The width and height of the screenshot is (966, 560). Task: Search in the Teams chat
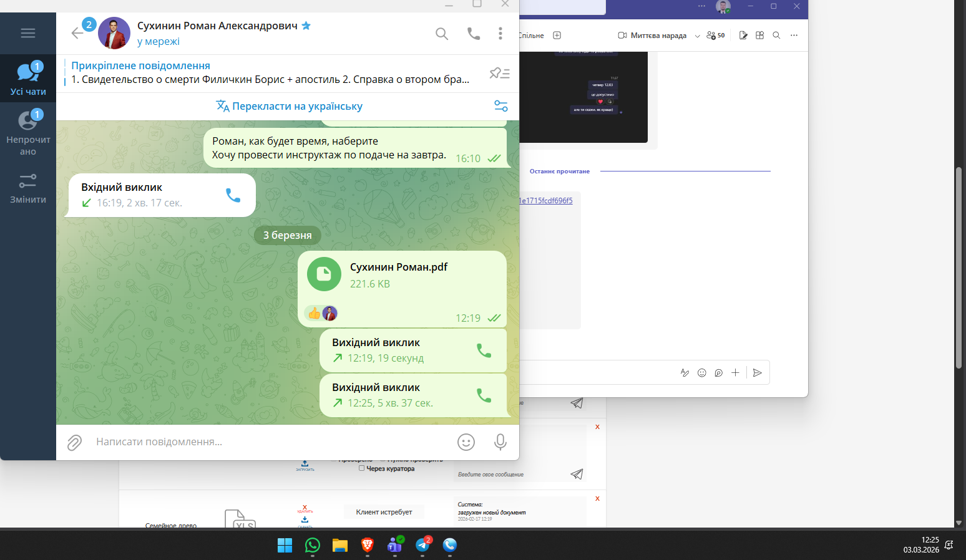pyautogui.click(x=776, y=36)
